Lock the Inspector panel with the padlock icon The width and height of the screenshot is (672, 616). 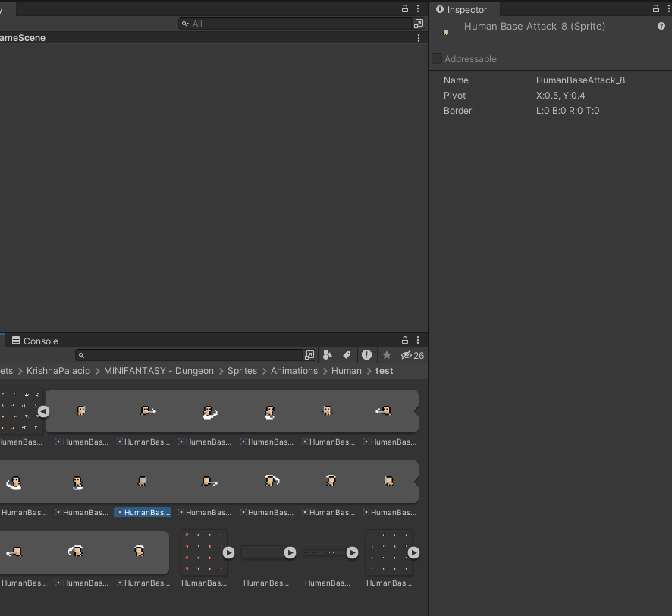[x=656, y=8]
